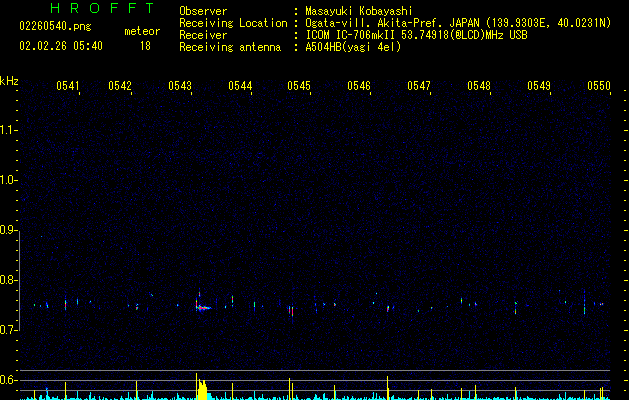Screen dimensions: 629x400
Task: Click the kHz axis unit label
Action: [x=9, y=81]
